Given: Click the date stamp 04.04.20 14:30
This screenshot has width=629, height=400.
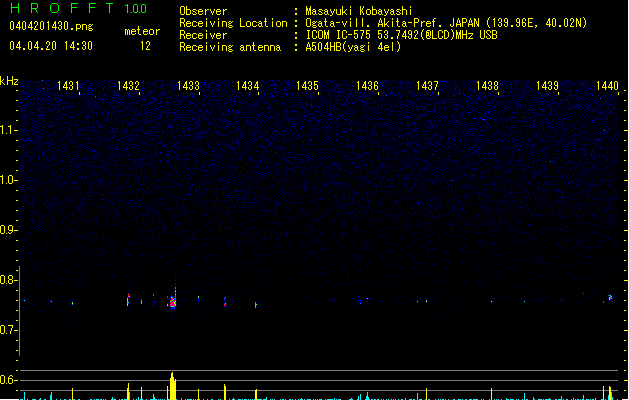Looking at the screenshot, I should pyautogui.click(x=51, y=46).
